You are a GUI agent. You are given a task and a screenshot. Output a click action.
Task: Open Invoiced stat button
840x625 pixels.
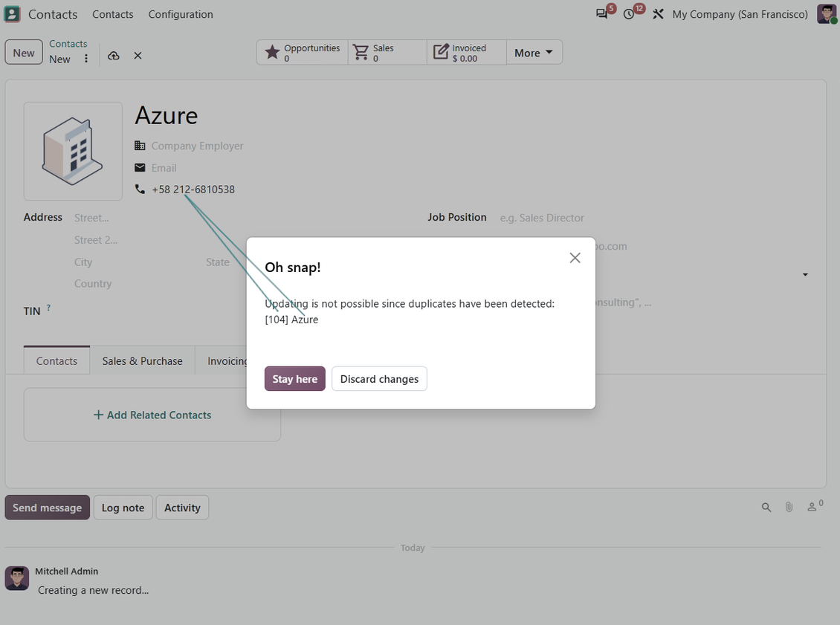[467, 53]
